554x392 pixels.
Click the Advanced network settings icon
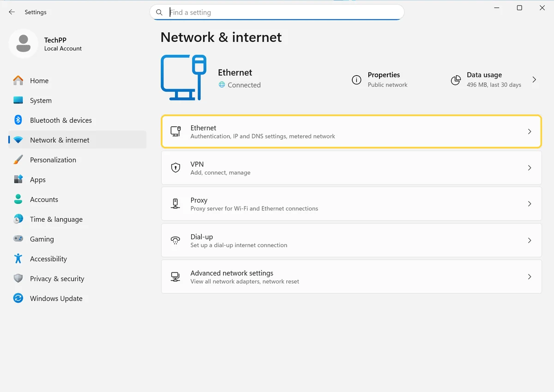coord(175,277)
